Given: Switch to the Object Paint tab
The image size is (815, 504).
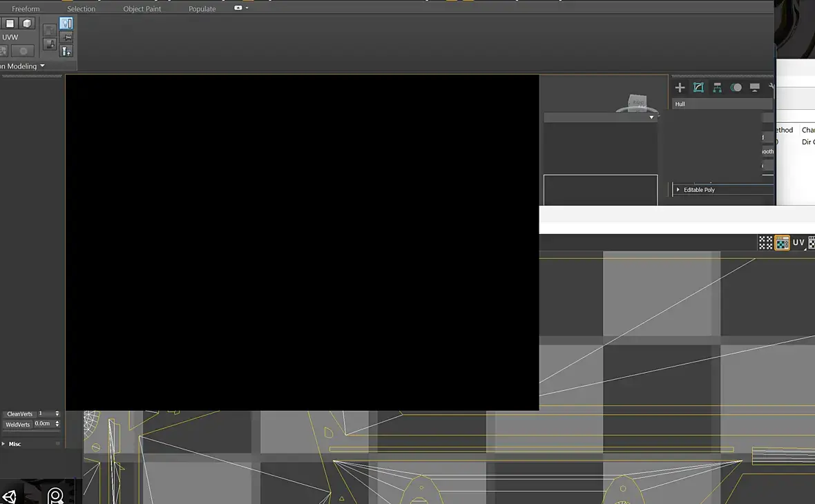Looking at the screenshot, I should [x=142, y=9].
